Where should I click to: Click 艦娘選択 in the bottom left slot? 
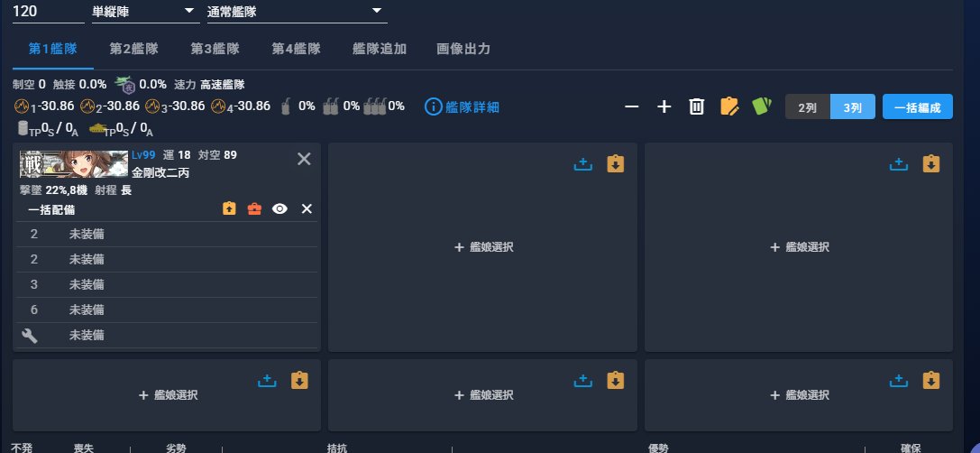(168, 395)
